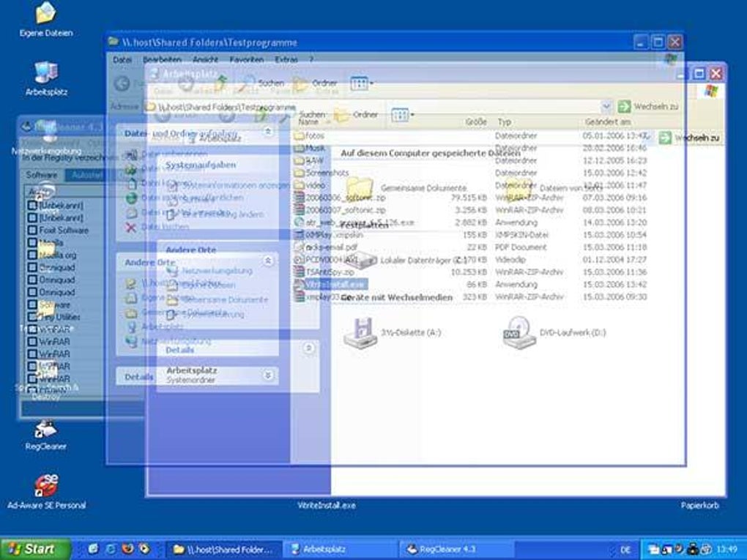Launch the RegCleaner desktop shortcut
The height and width of the screenshot is (560, 747).
[46, 434]
